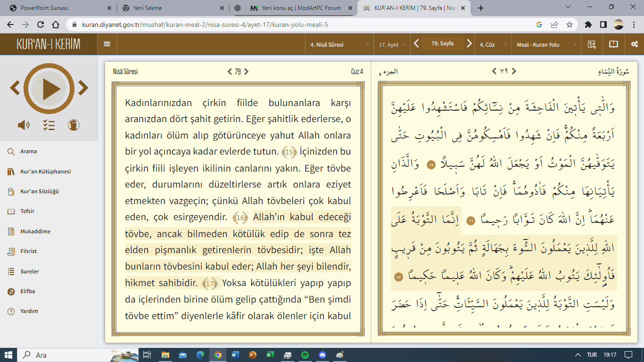The height and width of the screenshot is (362, 644).
Task: Click the KUR'AN-I KERİM site logo
Action: (49, 44)
